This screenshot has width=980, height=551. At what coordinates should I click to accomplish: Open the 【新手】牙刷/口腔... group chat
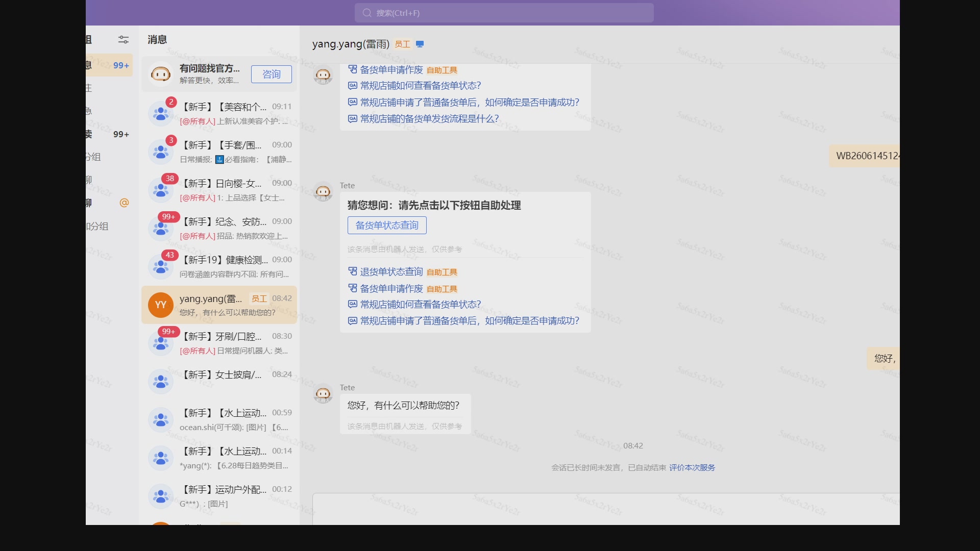click(x=219, y=343)
